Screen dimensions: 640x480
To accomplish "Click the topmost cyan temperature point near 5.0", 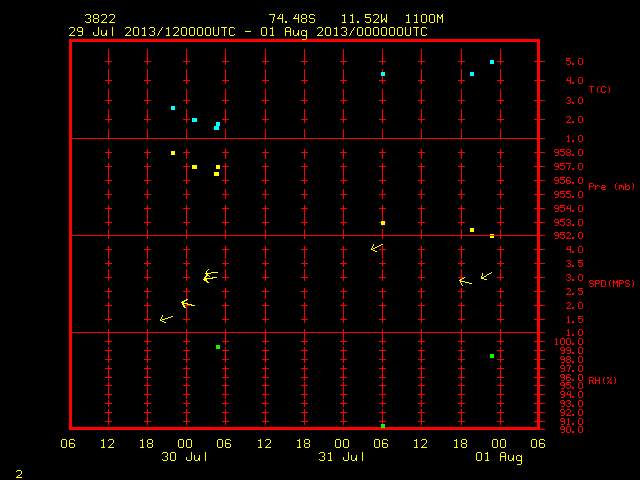I will coord(492,62).
